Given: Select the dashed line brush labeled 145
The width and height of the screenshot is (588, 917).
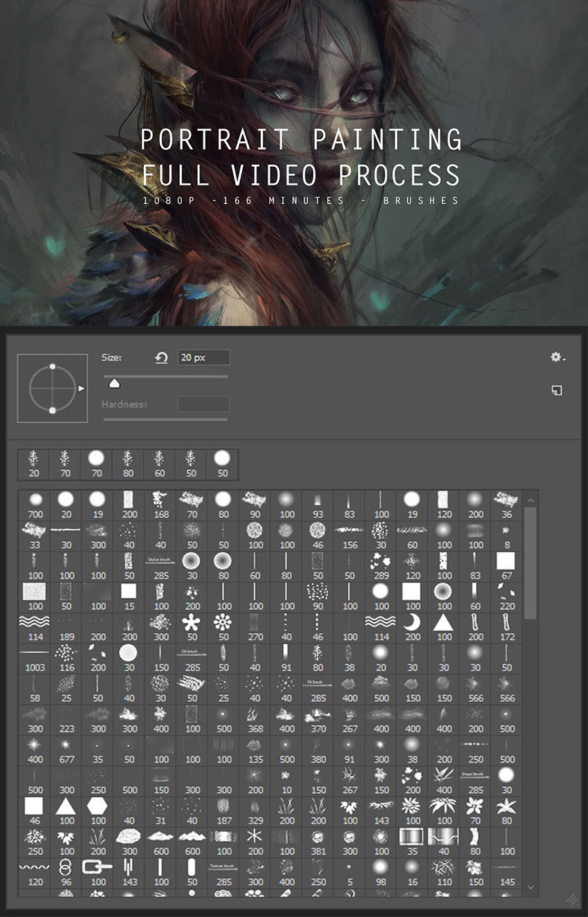Looking at the screenshot, I should pos(507,873).
